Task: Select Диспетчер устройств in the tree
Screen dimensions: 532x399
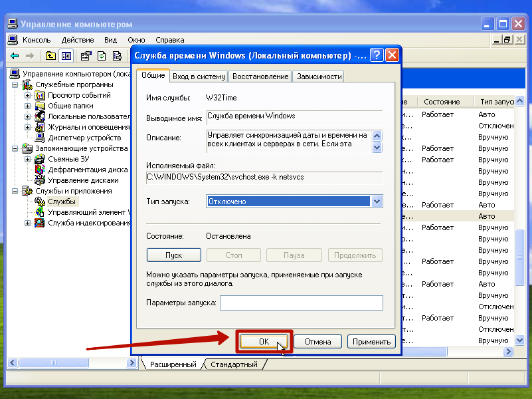Action: (78, 138)
